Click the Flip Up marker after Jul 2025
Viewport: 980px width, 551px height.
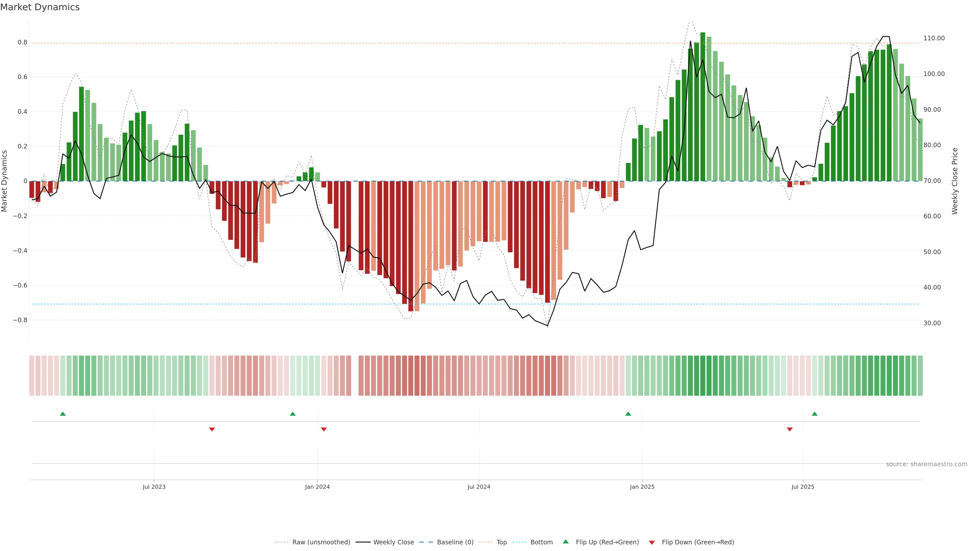pos(815,414)
